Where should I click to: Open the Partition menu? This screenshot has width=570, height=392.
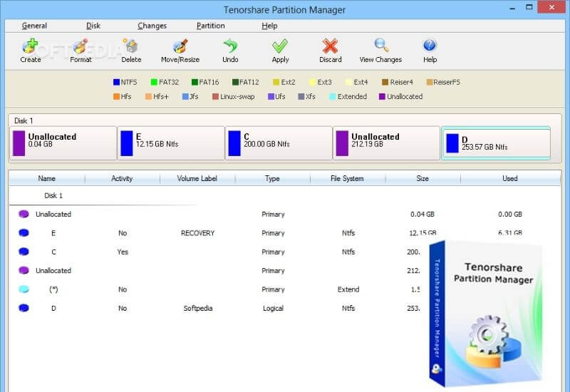click(x=210, y=26)
